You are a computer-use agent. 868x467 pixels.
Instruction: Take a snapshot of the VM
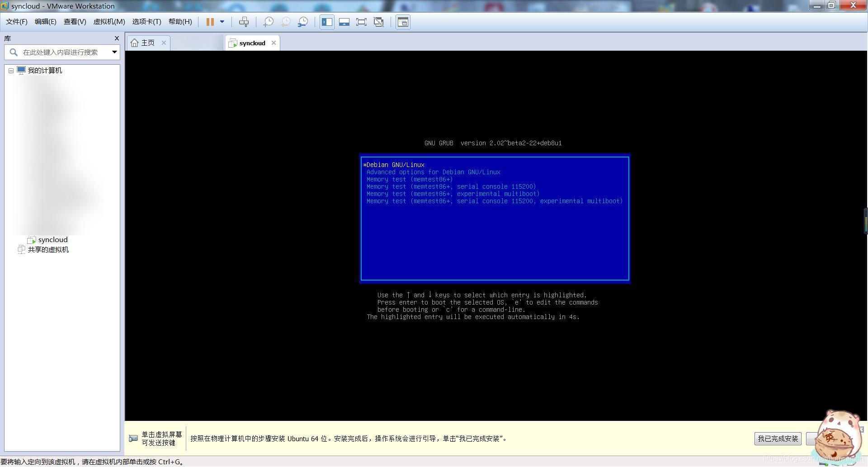coord(269,22)
